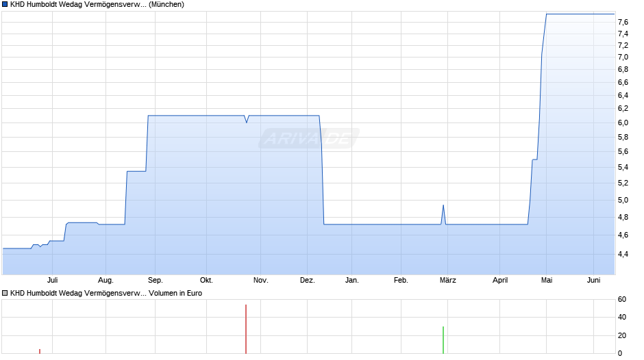
Task: Click the 5,2 price axis label
Action: coord(623,183)
